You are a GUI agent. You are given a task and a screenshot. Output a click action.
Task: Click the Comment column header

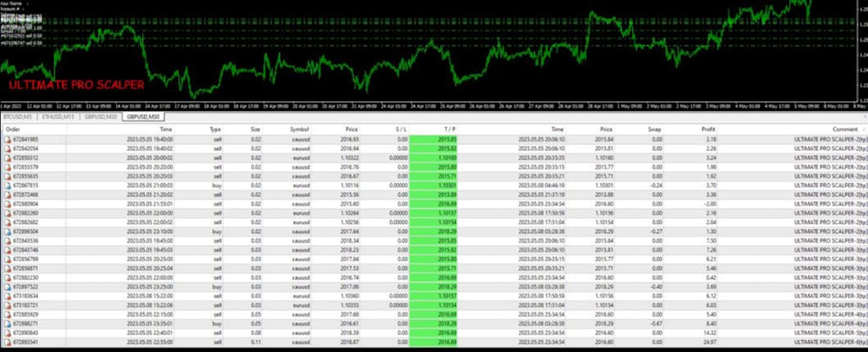(x=838, y=129)
